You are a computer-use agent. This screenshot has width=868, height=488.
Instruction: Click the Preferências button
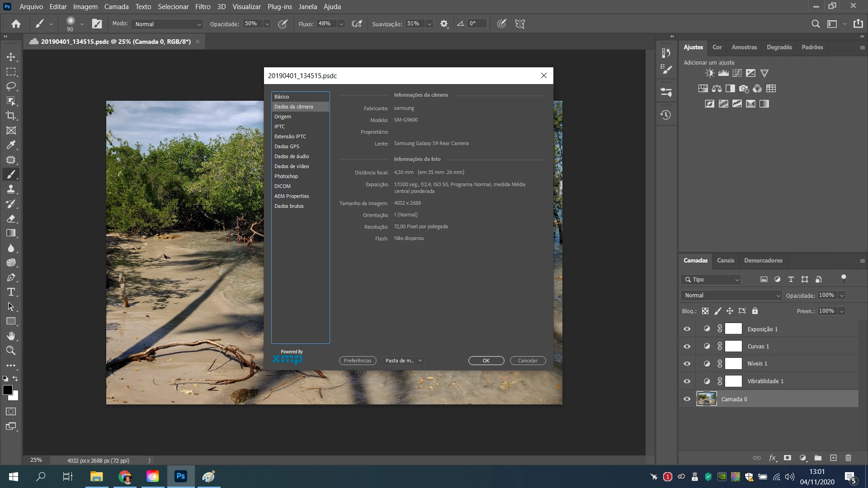tap(357, 361)
